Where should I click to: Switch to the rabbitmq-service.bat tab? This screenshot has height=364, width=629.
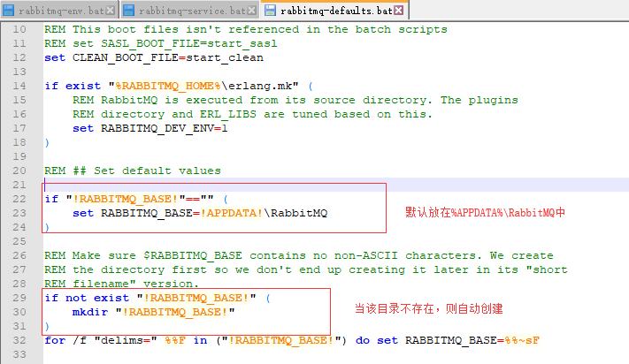click(x=189, y=11)
